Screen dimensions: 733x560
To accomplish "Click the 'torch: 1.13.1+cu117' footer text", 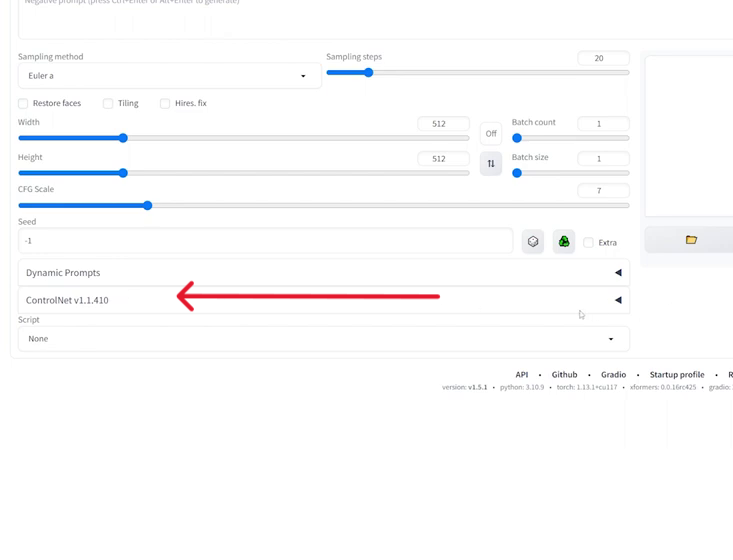I will [x=587, y=387].
